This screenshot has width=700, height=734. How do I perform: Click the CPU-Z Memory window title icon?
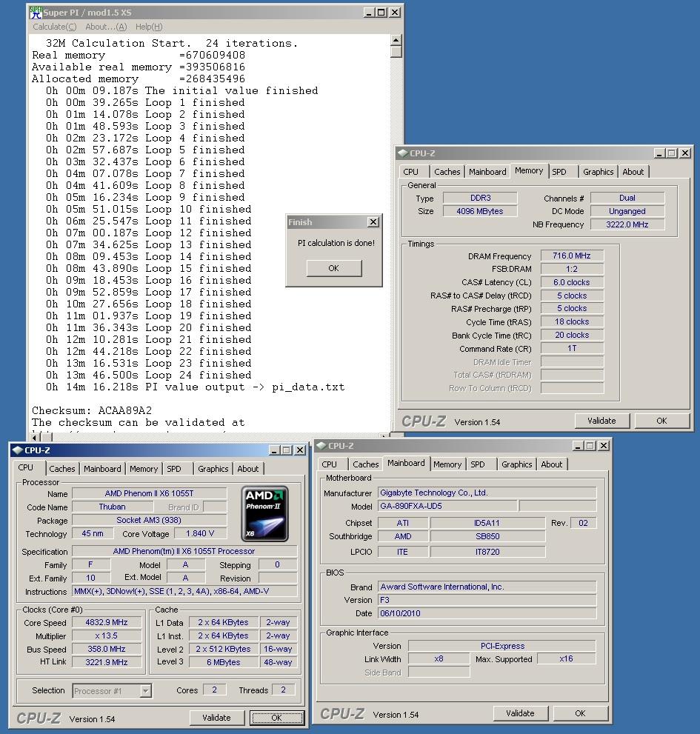pyautogui.click(x=403, y=153)
